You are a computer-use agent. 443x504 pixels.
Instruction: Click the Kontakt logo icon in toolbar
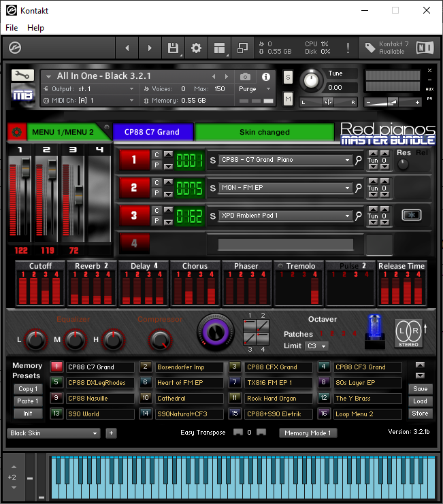(x=15, y=48)
